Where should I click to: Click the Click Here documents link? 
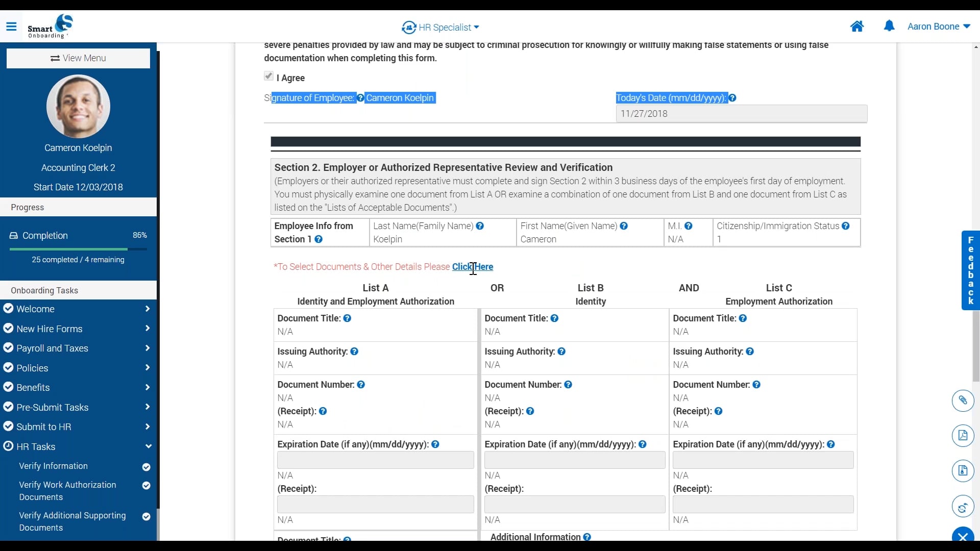(x=473, y=266)
